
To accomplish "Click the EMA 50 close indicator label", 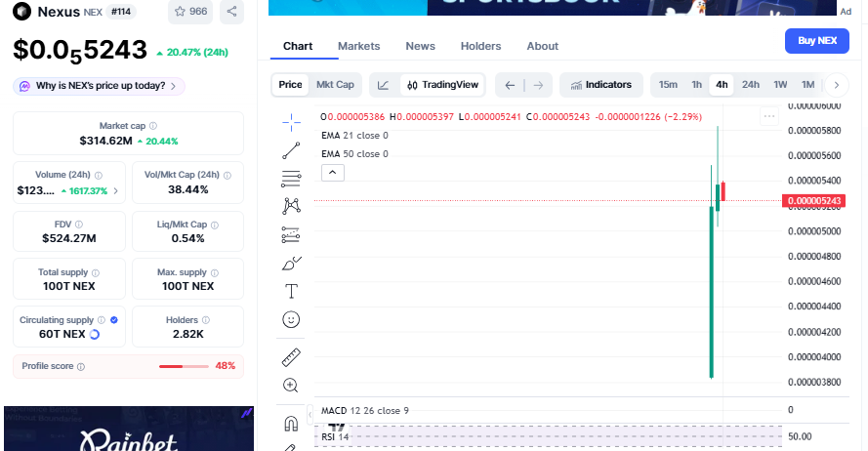I will (x=354, y=154).
